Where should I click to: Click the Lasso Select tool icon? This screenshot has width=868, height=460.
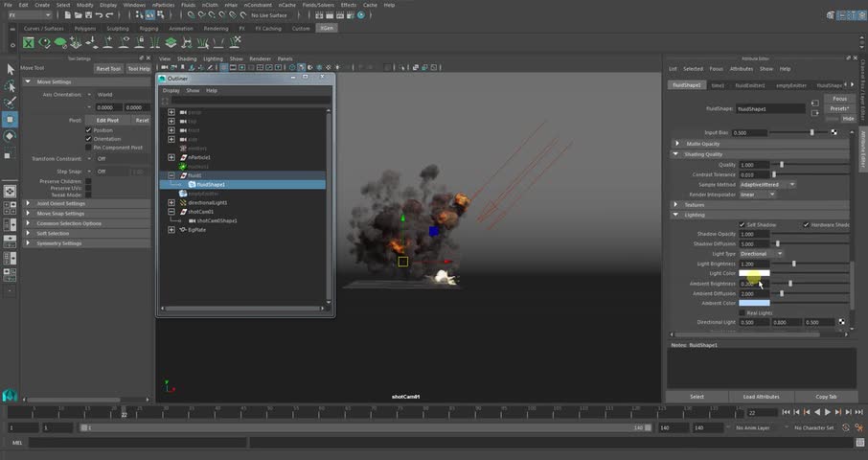(10, 86)
